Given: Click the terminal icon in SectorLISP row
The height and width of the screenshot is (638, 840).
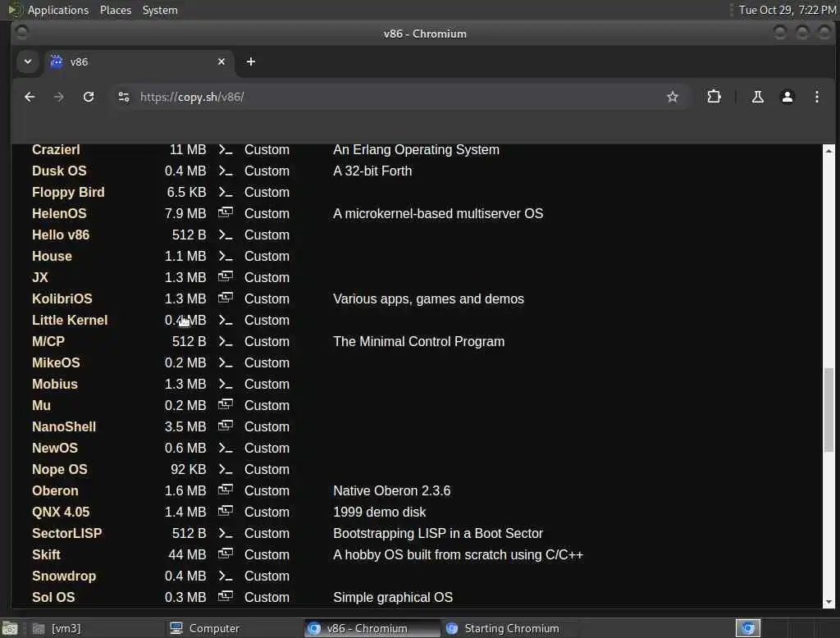Looking at the screenshot, I should click(x=226, y=534).
